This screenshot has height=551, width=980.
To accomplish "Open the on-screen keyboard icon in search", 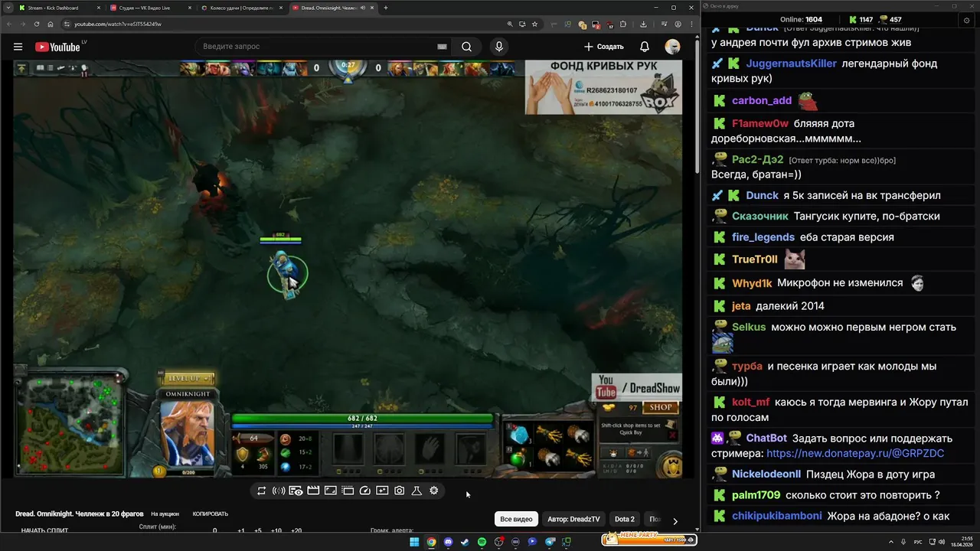I will click(x=442, y=47).
